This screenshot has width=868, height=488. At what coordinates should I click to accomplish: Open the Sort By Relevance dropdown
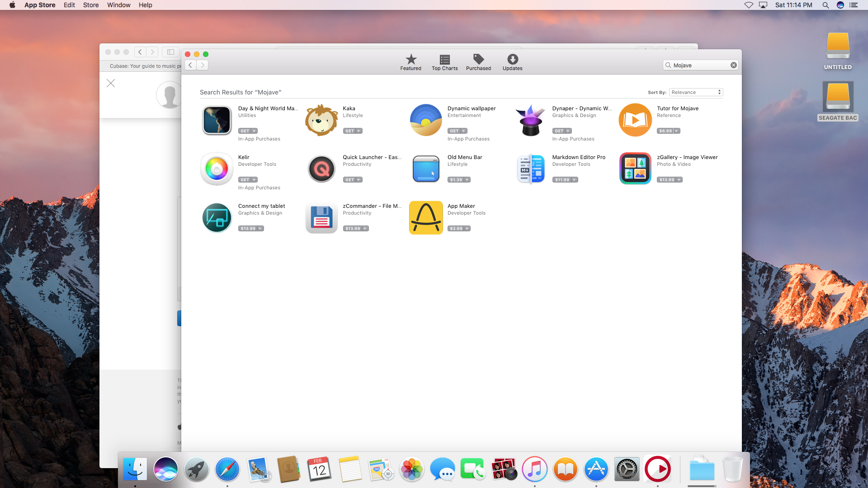click(x=696, y=92)
